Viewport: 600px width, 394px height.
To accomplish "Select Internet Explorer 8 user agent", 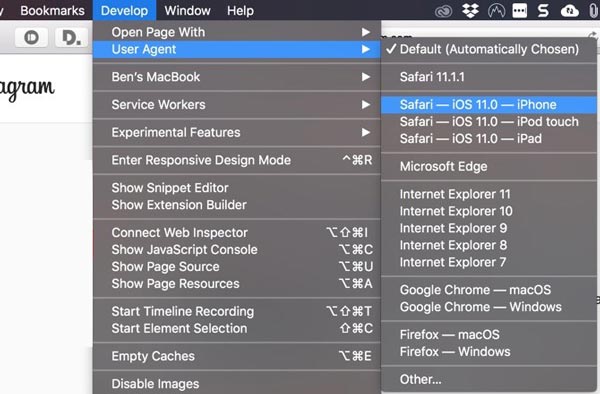I will 489,245.
